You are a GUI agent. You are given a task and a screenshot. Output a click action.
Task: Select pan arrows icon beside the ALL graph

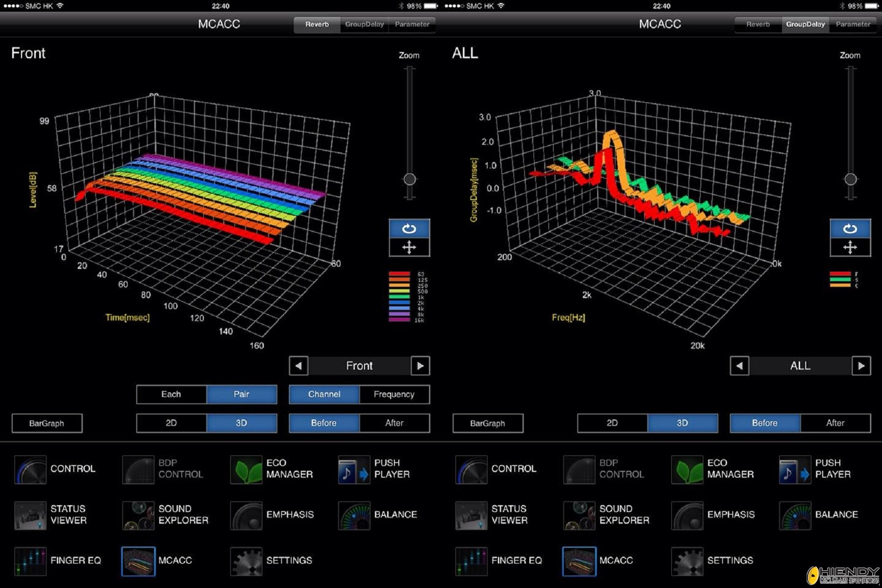pyautogui.click(x=850, y=247)
